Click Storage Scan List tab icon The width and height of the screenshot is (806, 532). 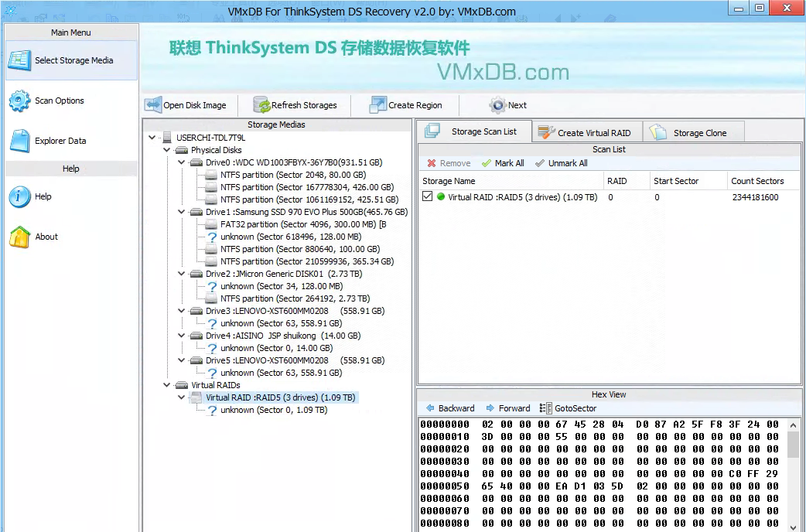[x=432, y=131]
